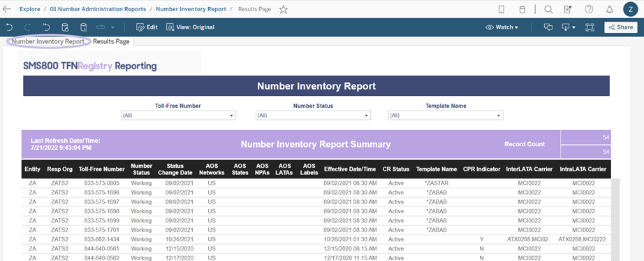Click the Entity column header
The width and height of the screenshot is (644, 261).
32,169
